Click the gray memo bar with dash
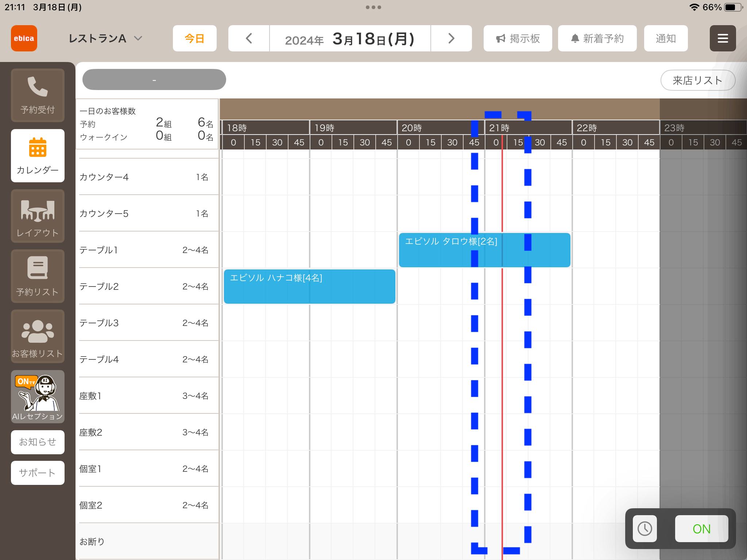 coord(154,79)
